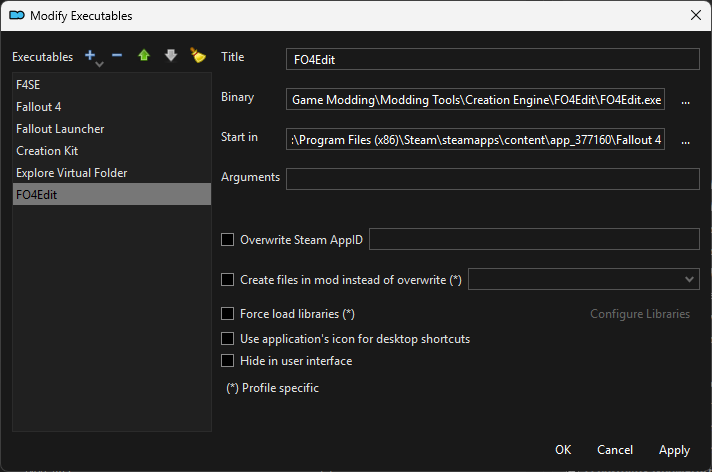
Task: Move executable up with green arrow
Action: (144, 56)
